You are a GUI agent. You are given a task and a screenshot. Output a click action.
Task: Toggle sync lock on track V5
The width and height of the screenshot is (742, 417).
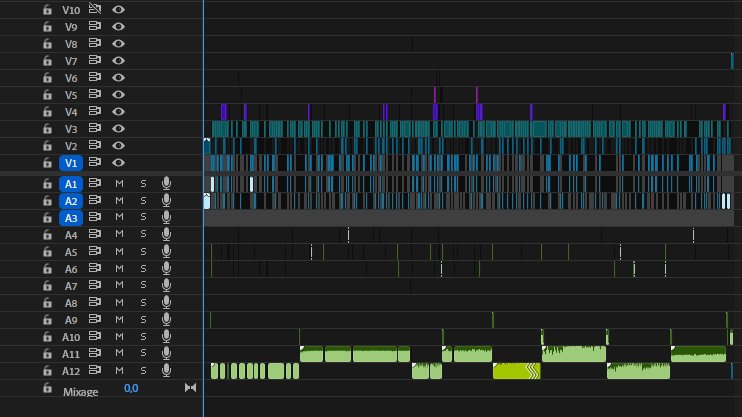(95, 94)
